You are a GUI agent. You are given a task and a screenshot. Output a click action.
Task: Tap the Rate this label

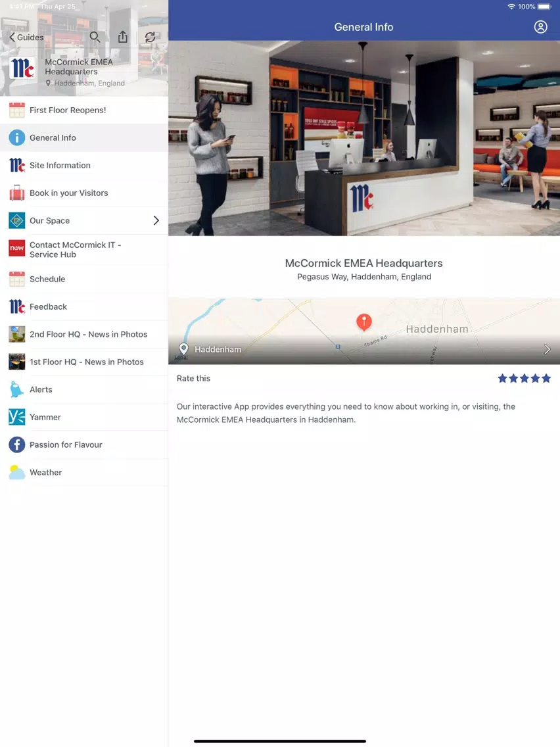(x=193, y=378)
